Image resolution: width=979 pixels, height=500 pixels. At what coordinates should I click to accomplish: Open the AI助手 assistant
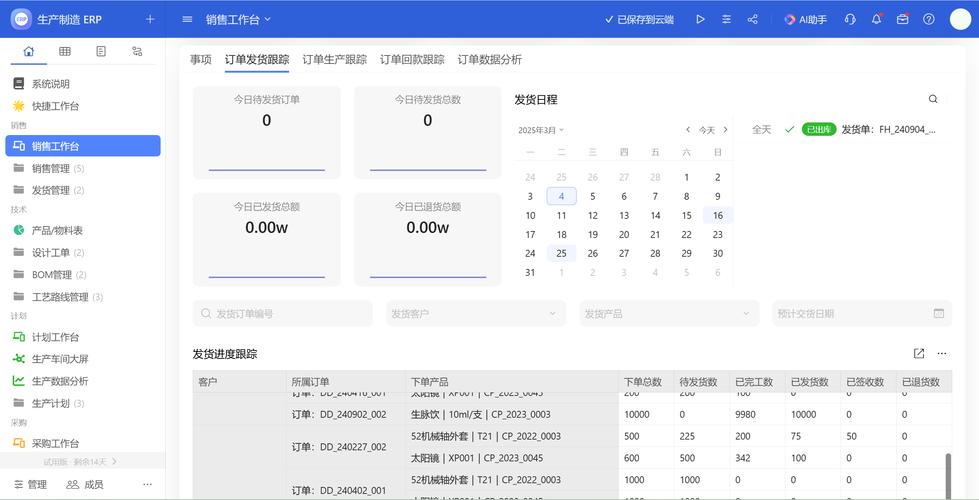click(805, 19)
